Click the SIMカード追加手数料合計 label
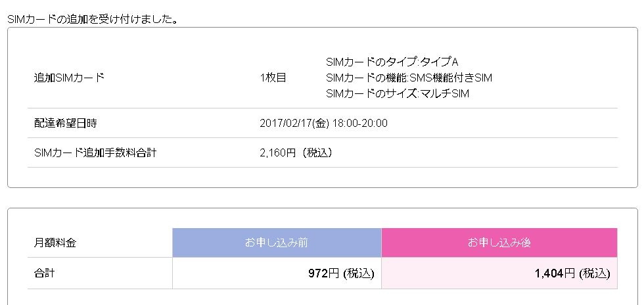This screenshot has width=644, height=305. pyautogui.click(x=95, y=152)
